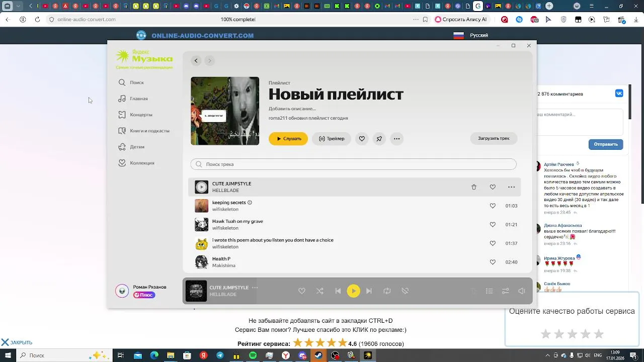Like CUTE JUMPSTYLE in track list
The width and height of the screenshot is (644, 362).
493,187
